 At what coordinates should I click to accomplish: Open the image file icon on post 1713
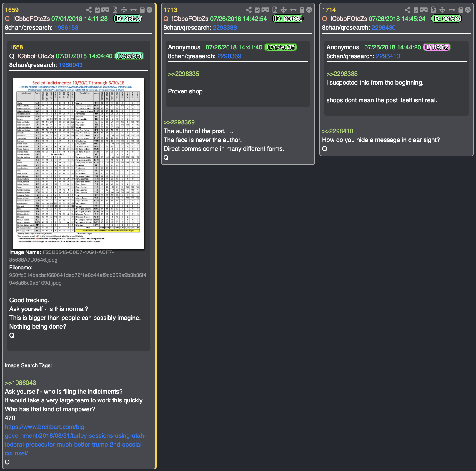(275, 10)
